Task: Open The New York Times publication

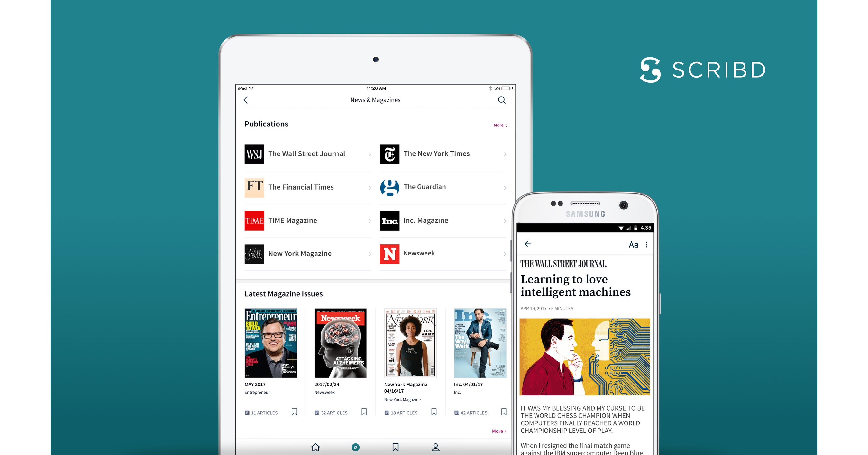Action: (437, 154)
